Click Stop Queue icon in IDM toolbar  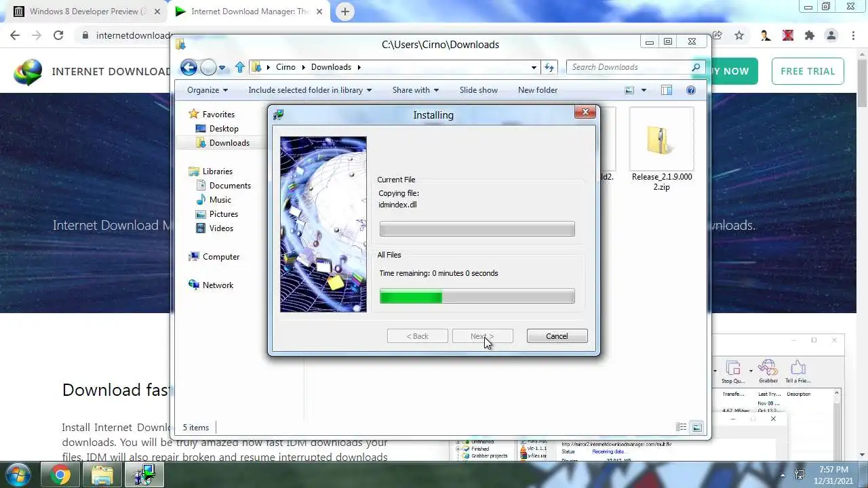(732, 372)
